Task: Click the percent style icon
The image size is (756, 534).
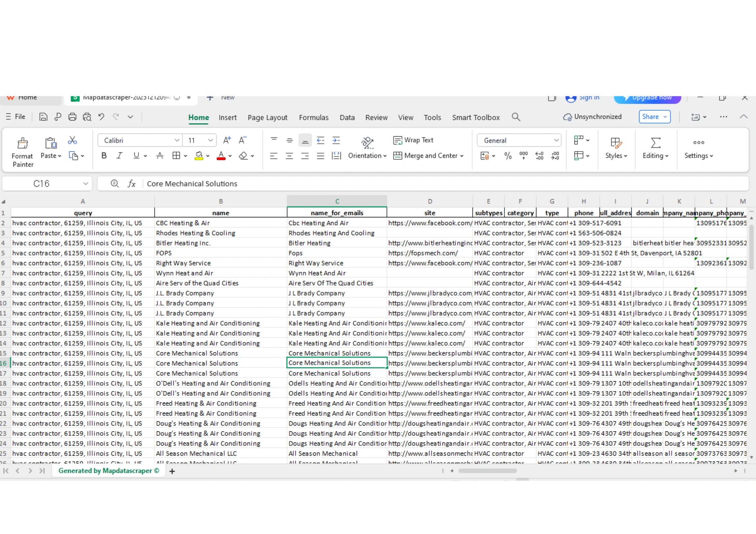Action: coord(508,156)
